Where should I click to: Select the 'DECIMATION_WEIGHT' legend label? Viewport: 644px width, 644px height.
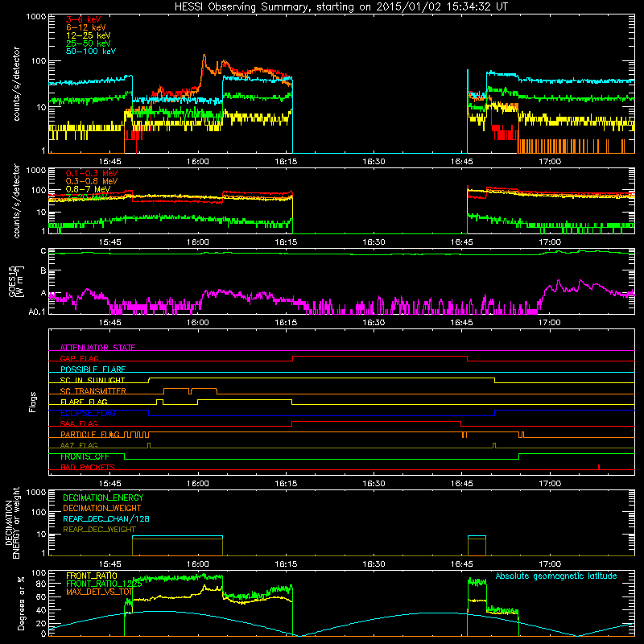tap(102, 508)
